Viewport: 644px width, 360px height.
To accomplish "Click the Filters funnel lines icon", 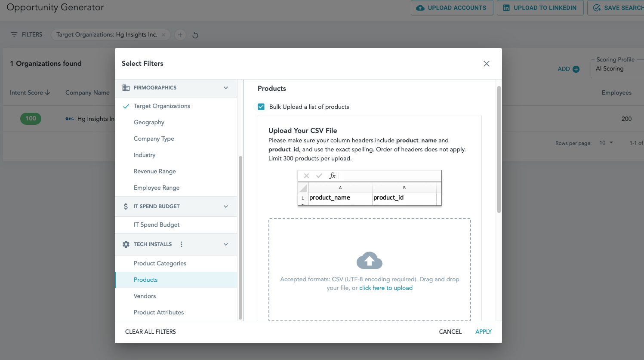I will 14,34.
